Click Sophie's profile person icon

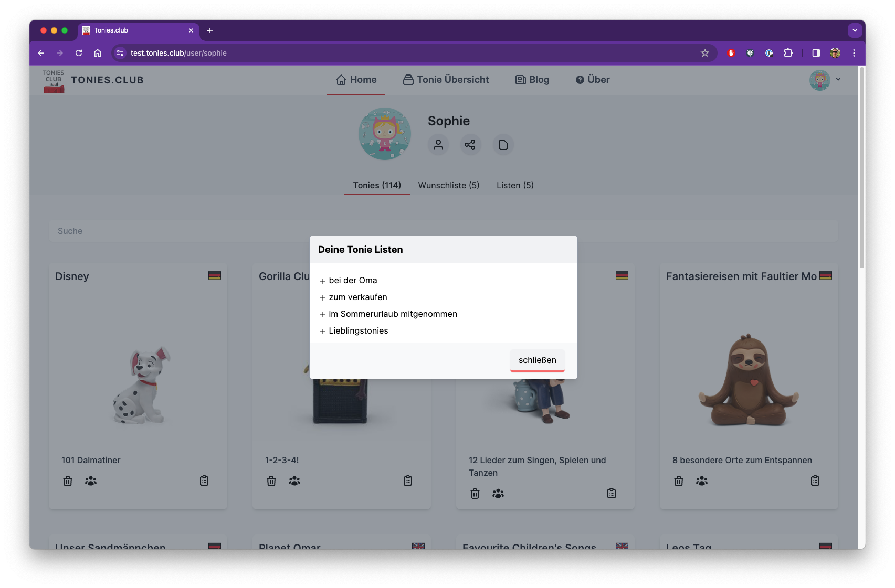(438, 145)
